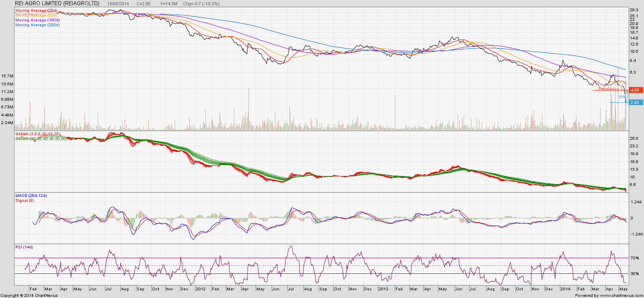This screenshot has height=298, width=644.
Task: Select the 23.2 value on GMMA axis
Action: [634, 146]
